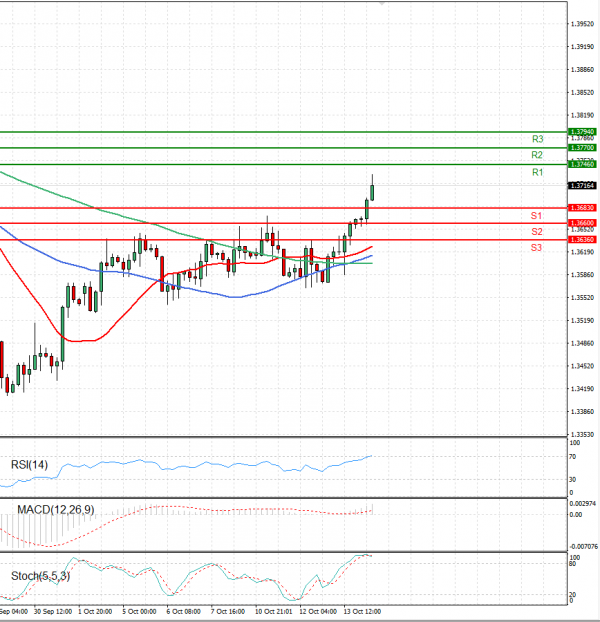Click the S1 support label
Screen dimensions: 600x622
click(x=536, y=216)
